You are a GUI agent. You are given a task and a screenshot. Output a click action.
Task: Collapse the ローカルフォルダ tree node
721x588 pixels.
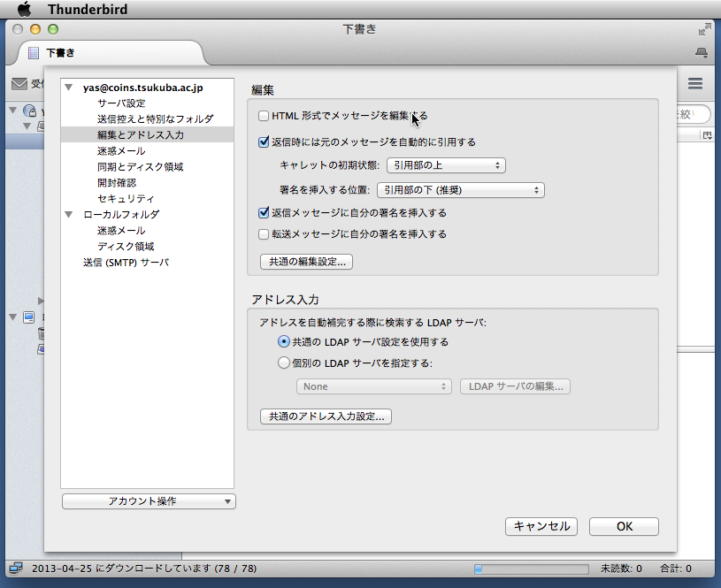coord(69,214)
